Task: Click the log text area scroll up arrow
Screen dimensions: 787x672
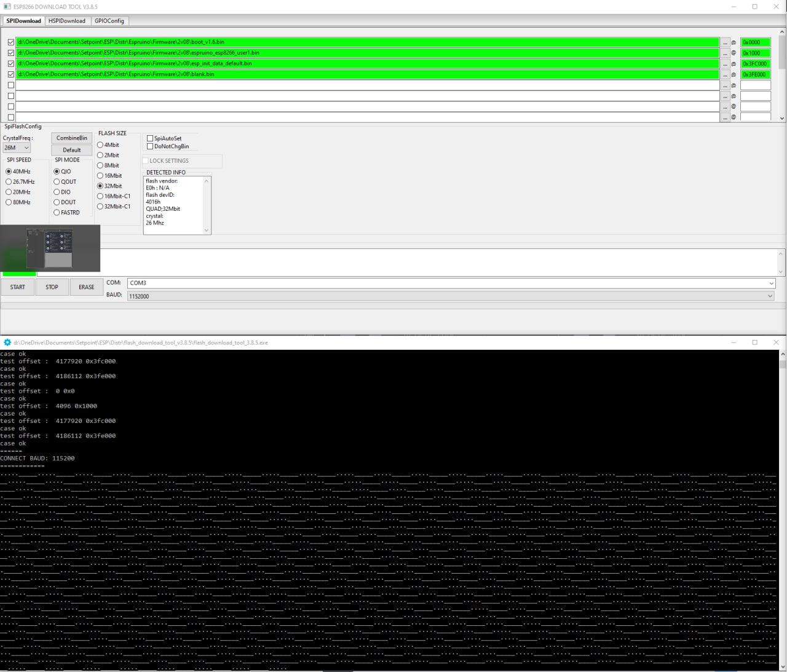Action: tap(781, 253)
